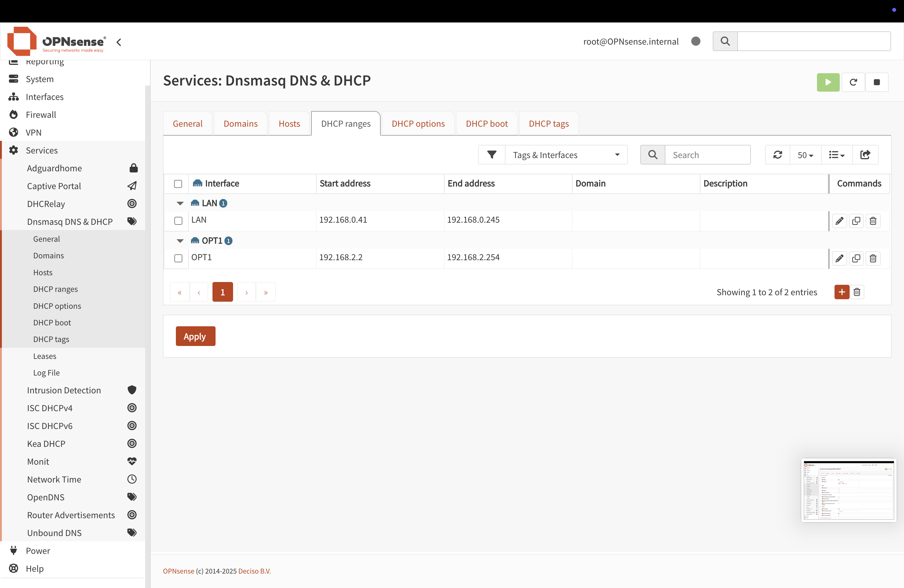Screen dimensions: 904x588
Task: Start the Dnsmasq service with play button
Action: (x=828, y=82)
